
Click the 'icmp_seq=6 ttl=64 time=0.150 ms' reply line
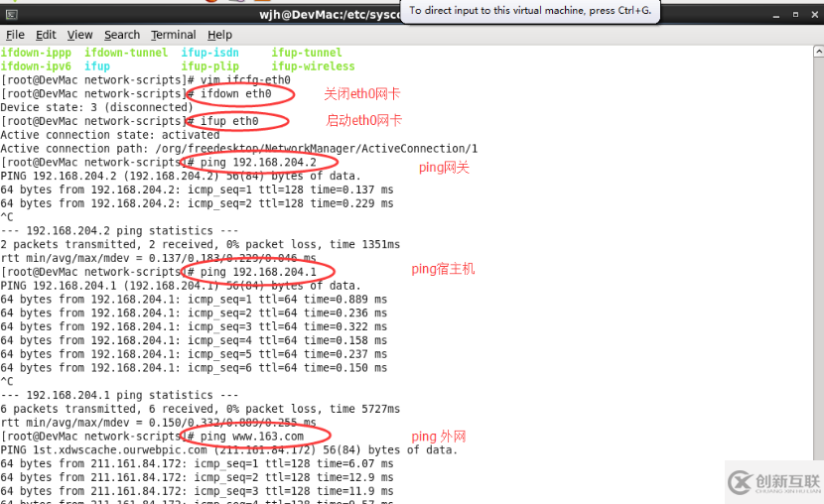(194, 367)
